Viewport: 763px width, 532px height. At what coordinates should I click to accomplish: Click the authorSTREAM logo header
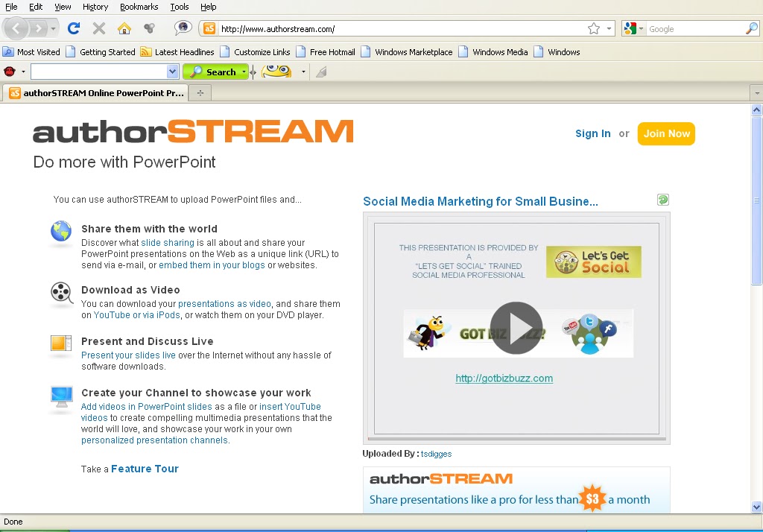pyautogui.click(x=193, y=131)
